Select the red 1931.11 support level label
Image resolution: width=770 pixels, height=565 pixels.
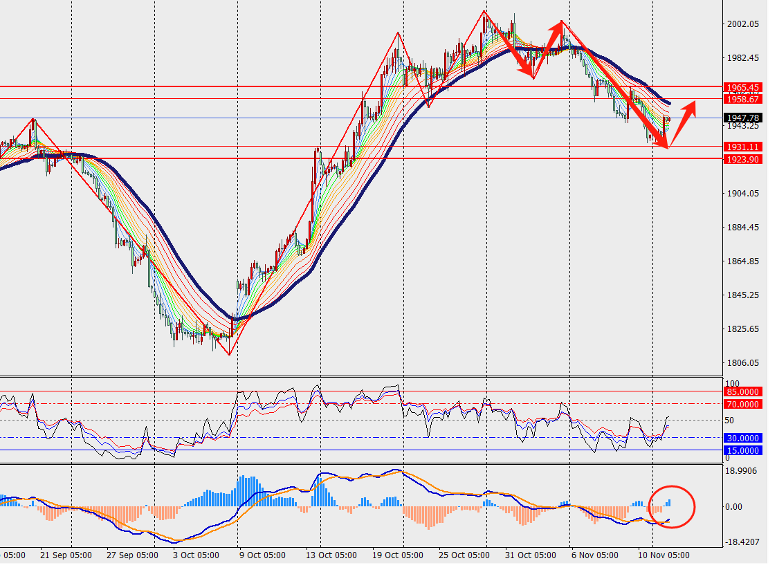(743, 147)
